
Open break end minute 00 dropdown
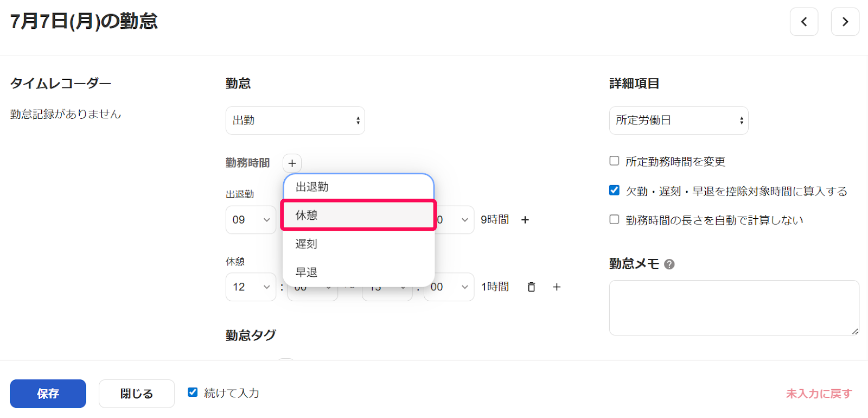[449, 287]
